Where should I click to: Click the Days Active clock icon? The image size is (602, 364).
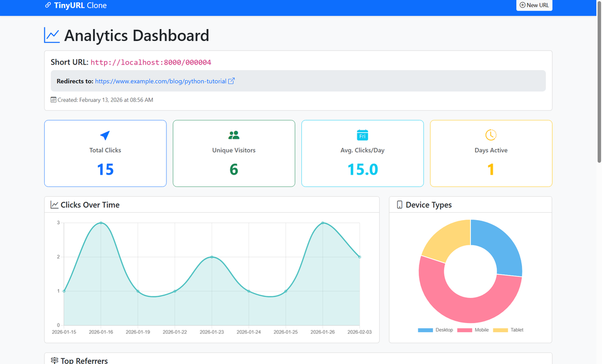tap(491, 135)
